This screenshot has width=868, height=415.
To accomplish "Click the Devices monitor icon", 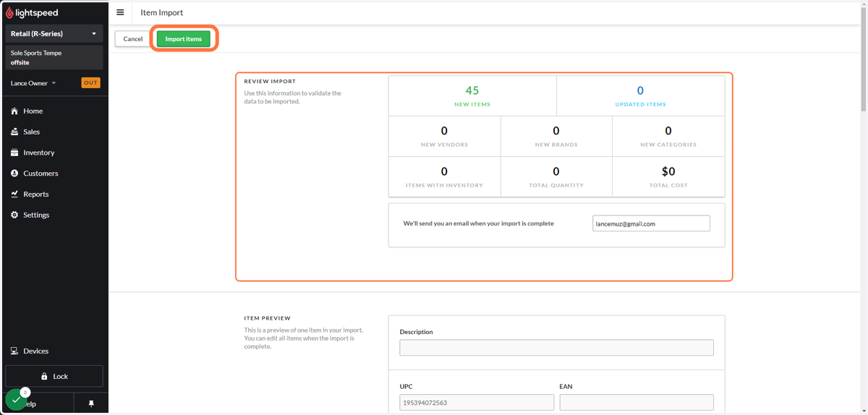I will [14, 351].
